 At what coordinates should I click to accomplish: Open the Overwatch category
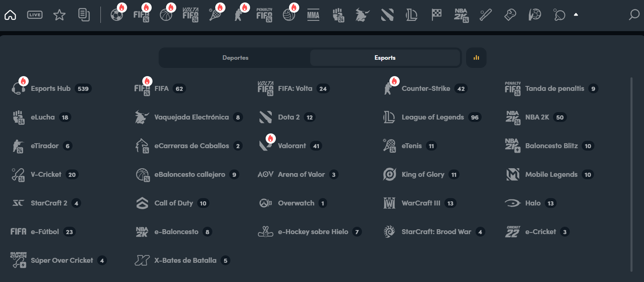tap(293, 203)
